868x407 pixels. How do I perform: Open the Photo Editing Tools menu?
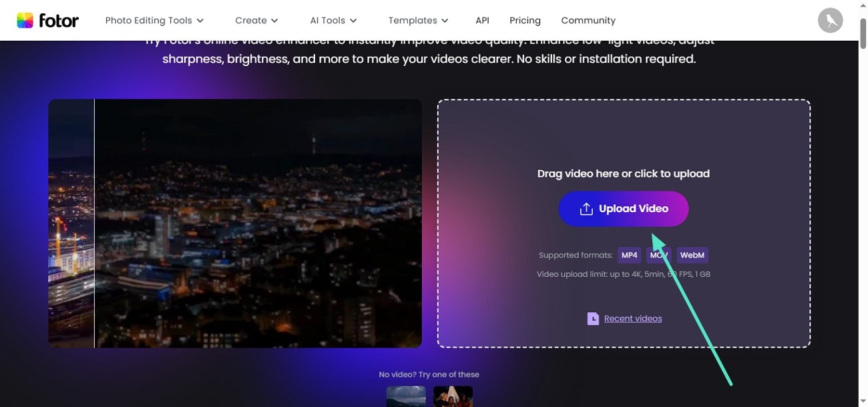click(x=154, y=21)
